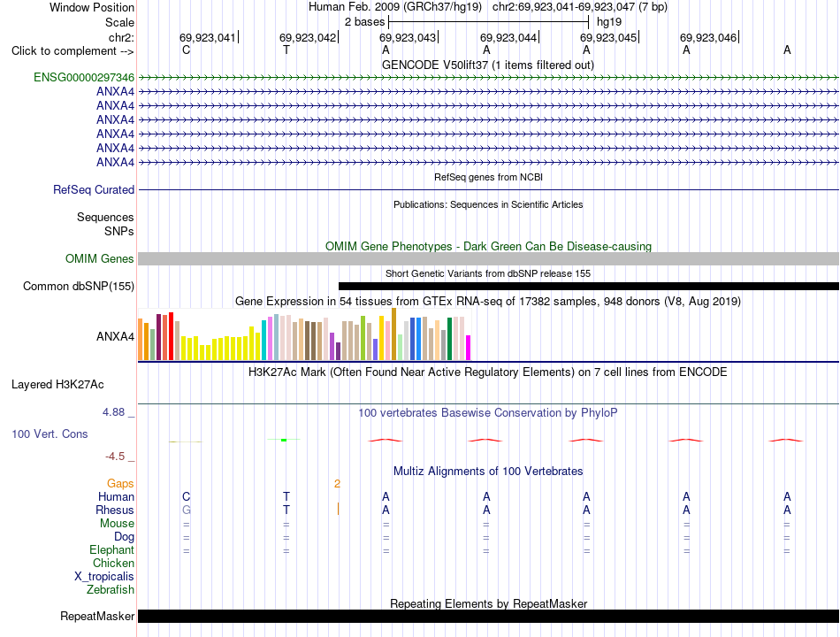Click the Scale label
The image size is (840, 637).
[119, 22]
